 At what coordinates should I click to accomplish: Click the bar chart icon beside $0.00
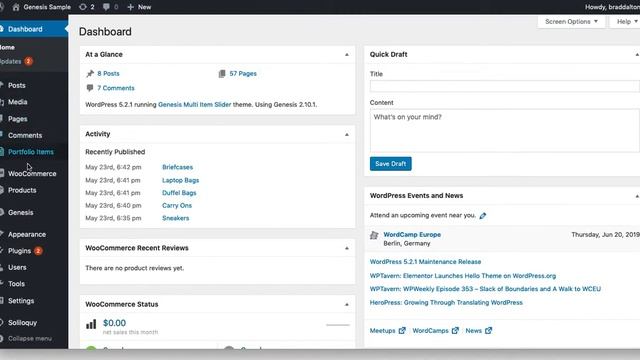(91, 324)
